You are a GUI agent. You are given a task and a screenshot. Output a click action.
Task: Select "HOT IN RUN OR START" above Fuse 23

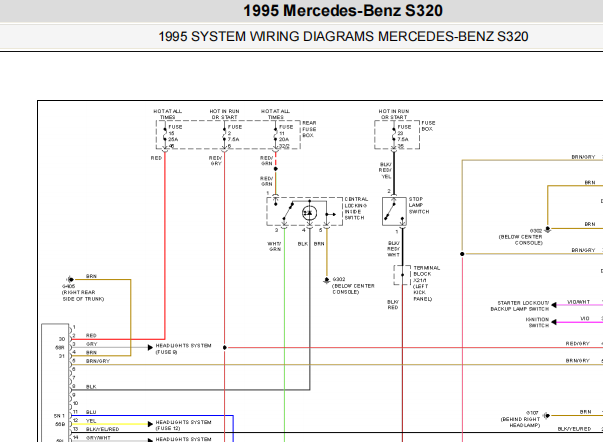pyautogui.click(x=394, y=114)
